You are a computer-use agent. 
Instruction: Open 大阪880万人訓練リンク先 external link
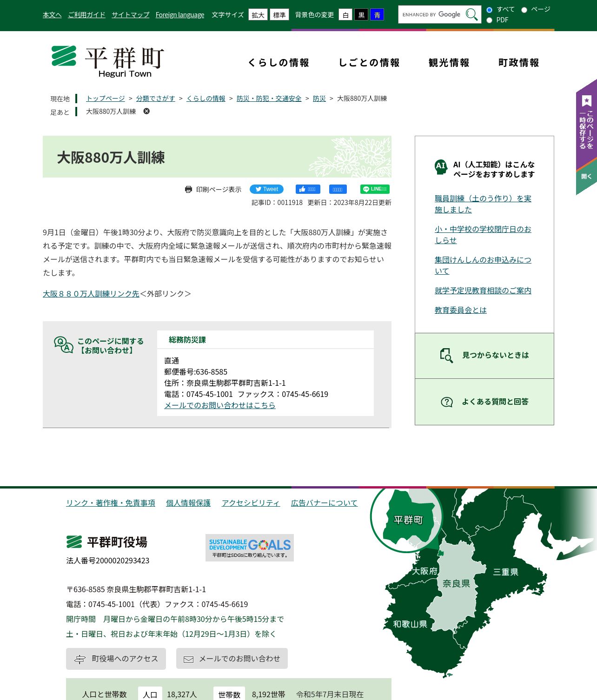(91, 294)
